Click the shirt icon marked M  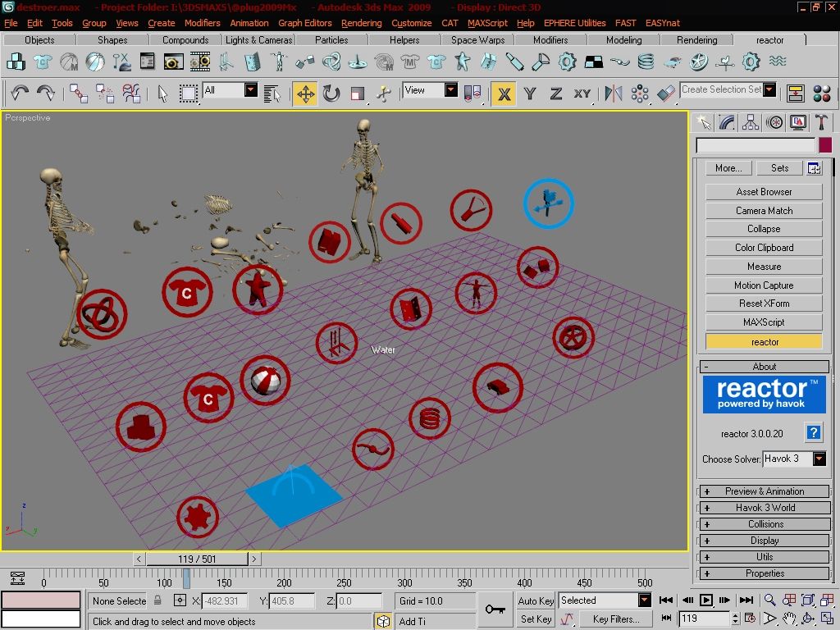pos(410,62)
